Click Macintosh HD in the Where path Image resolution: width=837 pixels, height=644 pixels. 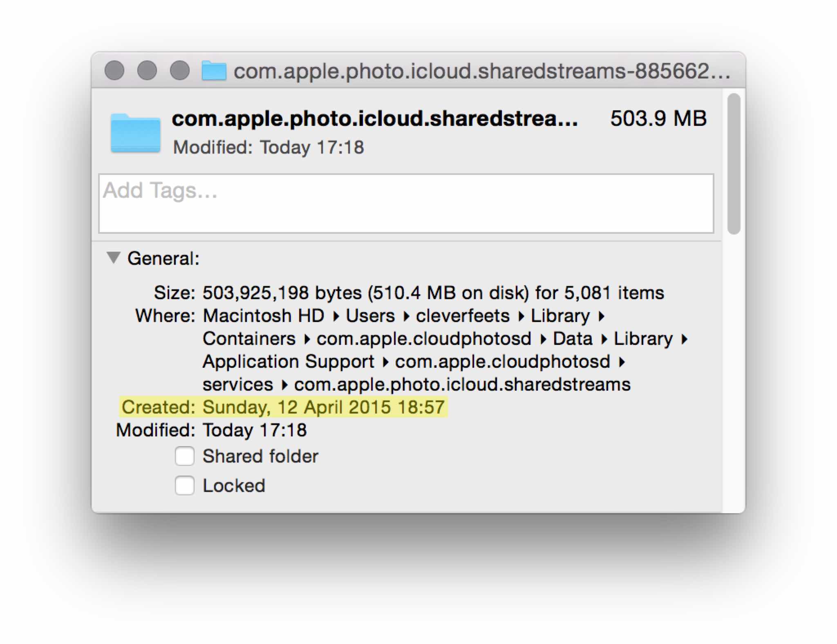coord(264,315)
